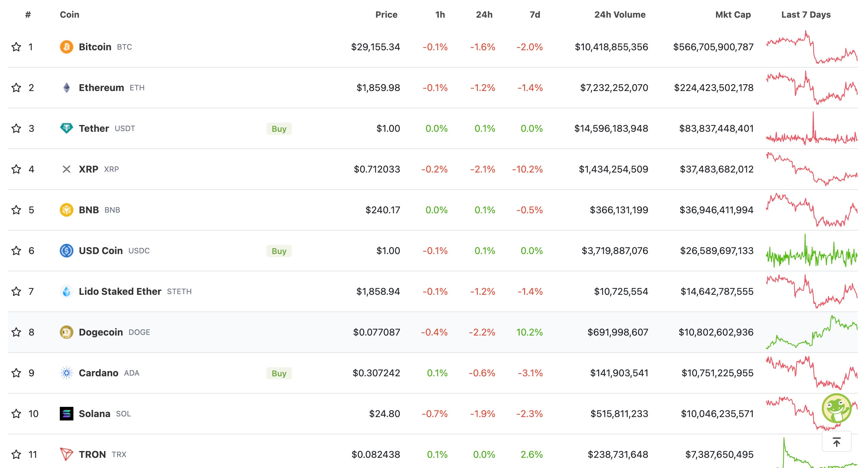Viewport: 868px width, 468px height.
Task: Click Bitcoin price $29,155.34
Action: 376,47
